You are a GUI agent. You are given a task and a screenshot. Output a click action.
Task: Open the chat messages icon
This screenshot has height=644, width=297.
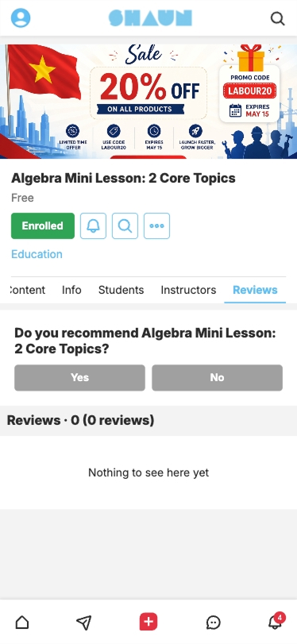(x=213, y=623)
